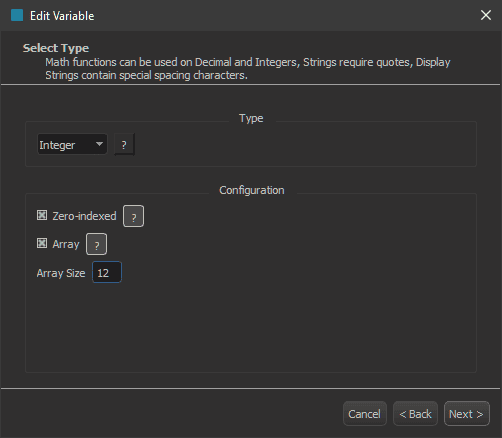Open the Zero-indexed help question mark
The height and width of the screenshot is (438, 502).
(x=133, y=216)
